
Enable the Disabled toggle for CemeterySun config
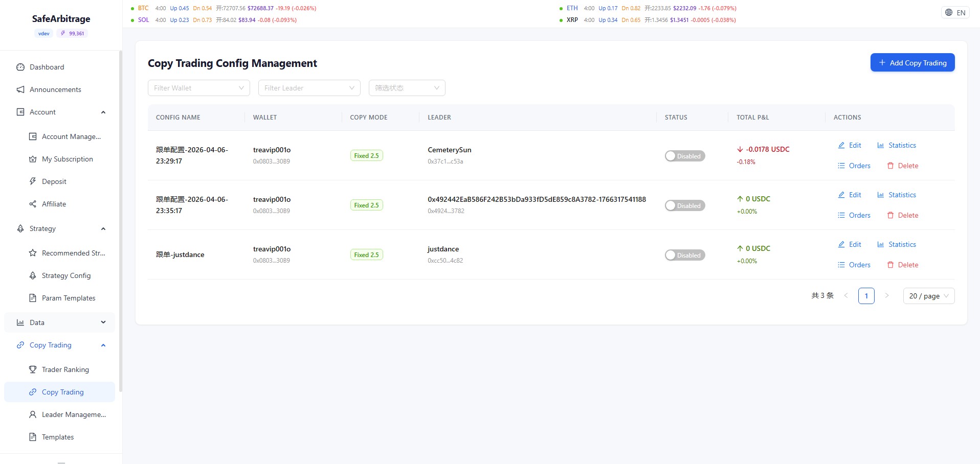click(685, 155)
